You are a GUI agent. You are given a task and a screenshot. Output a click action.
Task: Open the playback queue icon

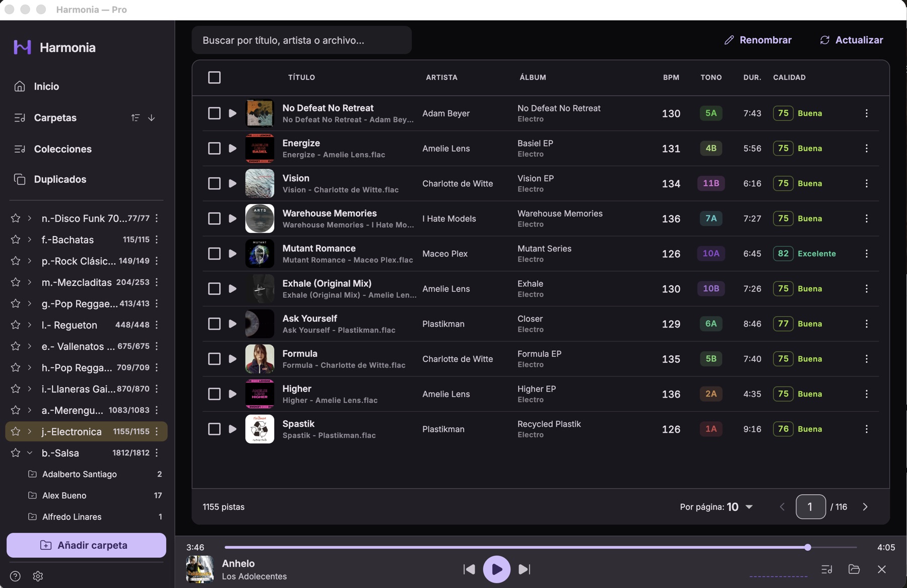(x=826, y=569)
